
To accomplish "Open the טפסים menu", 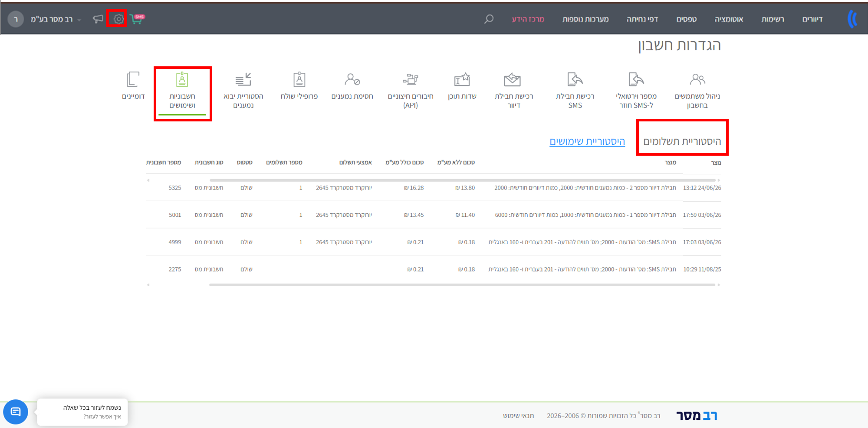I will point(687,20).
